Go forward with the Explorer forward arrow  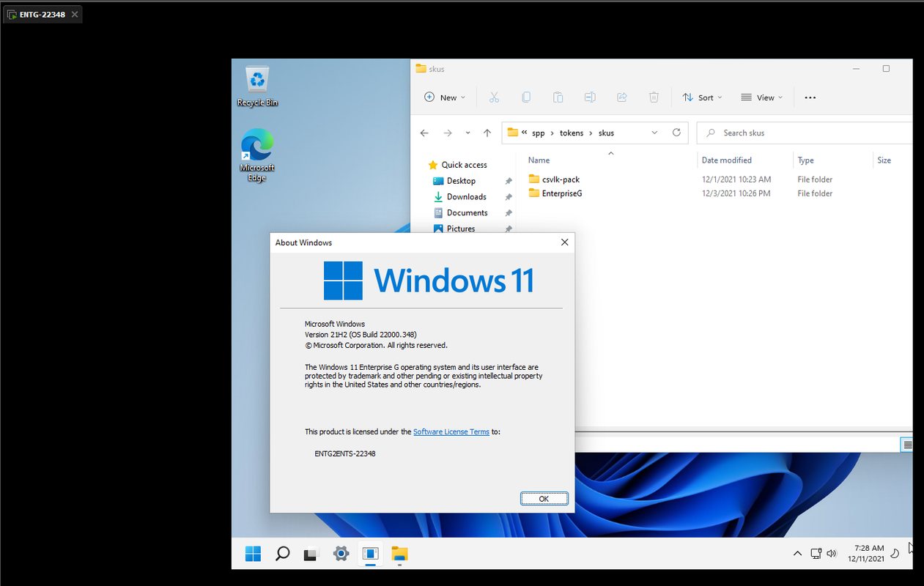(x=448, y=133)
